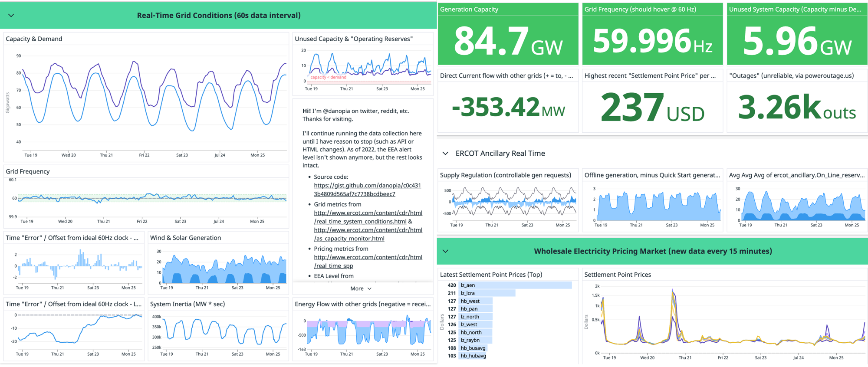Select the 3.26k outs Outages value
The height and width of the screenshot is (367, 868).
797,108
